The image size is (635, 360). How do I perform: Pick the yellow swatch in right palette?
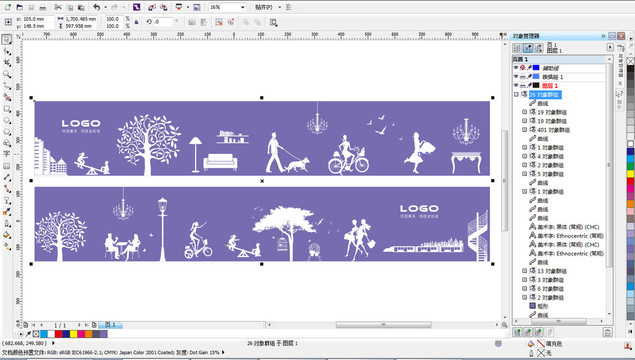click(x=631, y=173)
